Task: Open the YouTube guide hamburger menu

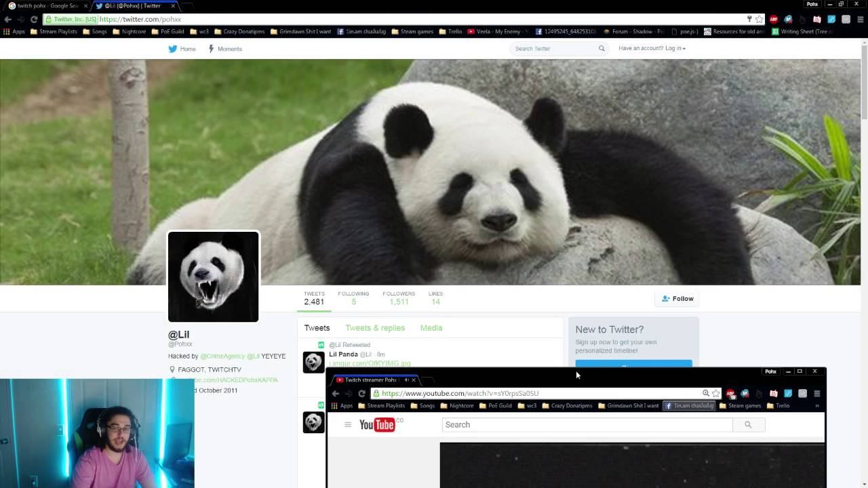Action: point(348,425)
